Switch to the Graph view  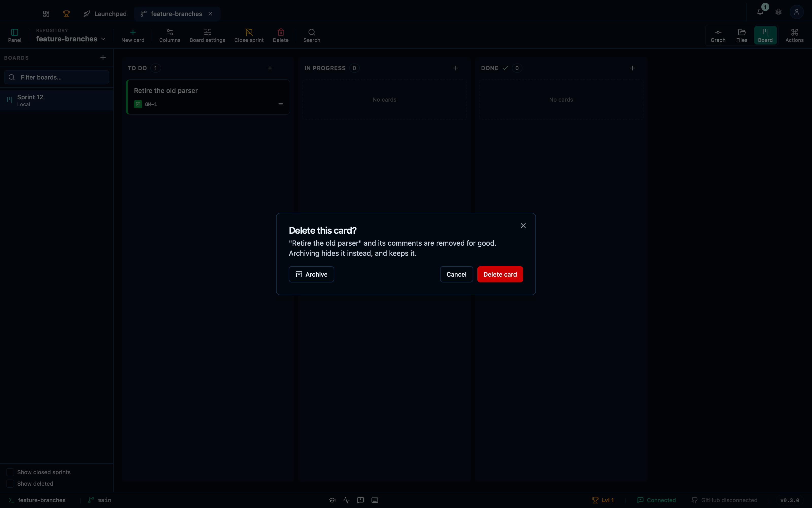tap(718, 35)
